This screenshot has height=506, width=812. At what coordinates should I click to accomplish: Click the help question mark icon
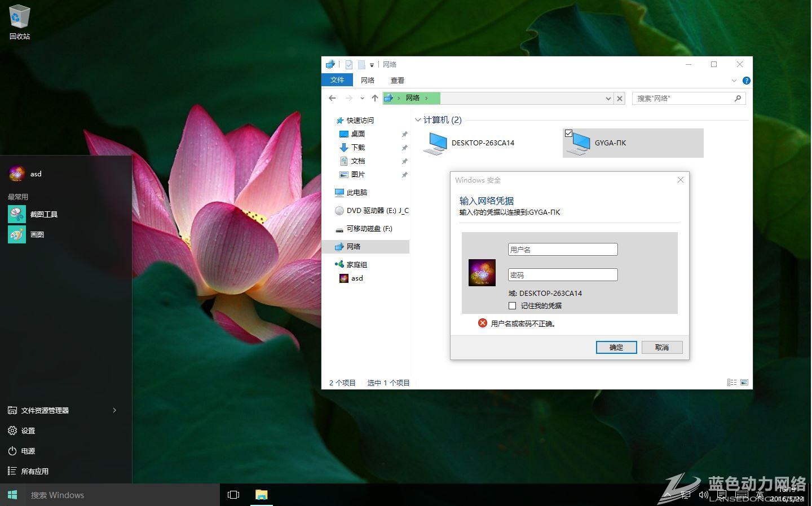click(746, 81)
